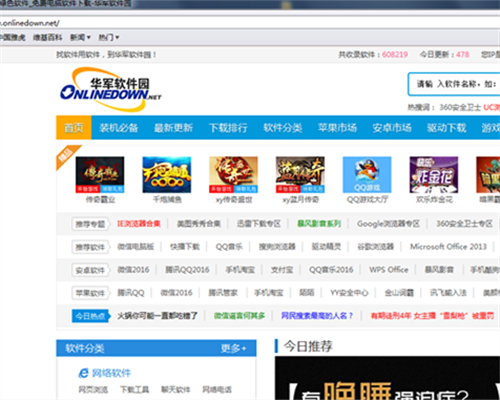Click the IE icon beside 网络软件
The height and width of the screenshot is (400, 500).
(x=83, y=373)
